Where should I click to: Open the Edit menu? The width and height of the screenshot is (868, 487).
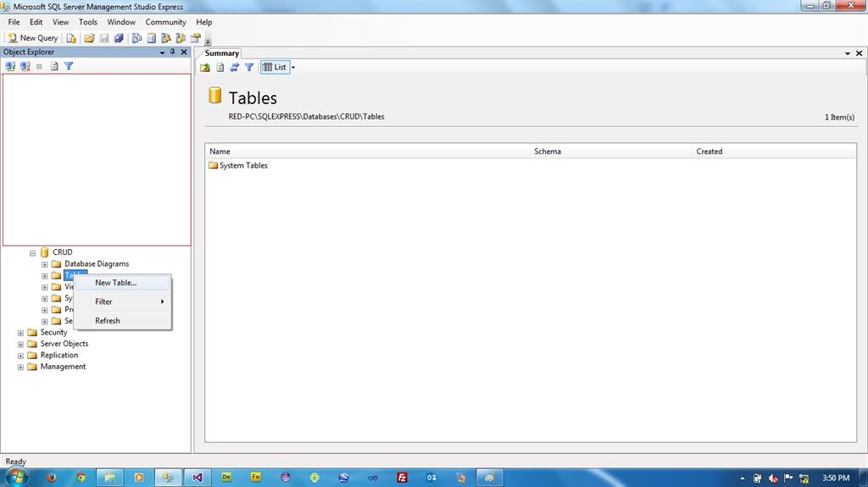point(36,22)
